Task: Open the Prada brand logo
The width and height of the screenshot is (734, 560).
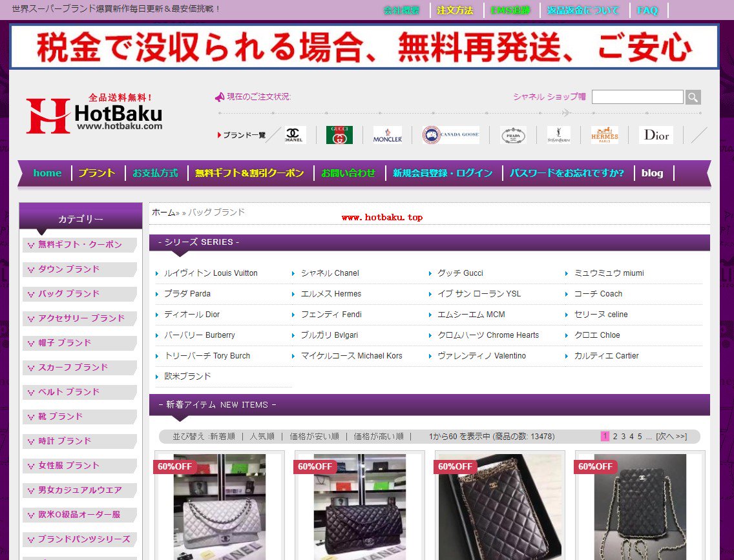Action: [513, 135]
